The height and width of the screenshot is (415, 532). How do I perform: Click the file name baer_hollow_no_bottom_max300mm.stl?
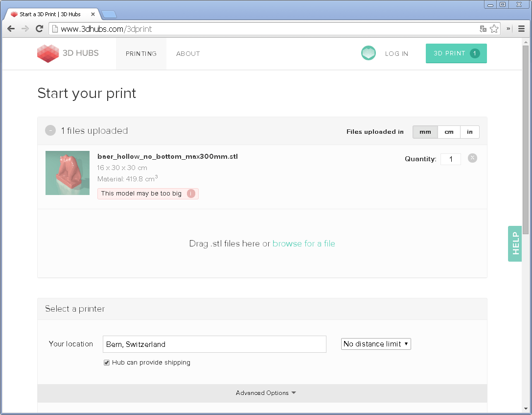pos(167,157)
